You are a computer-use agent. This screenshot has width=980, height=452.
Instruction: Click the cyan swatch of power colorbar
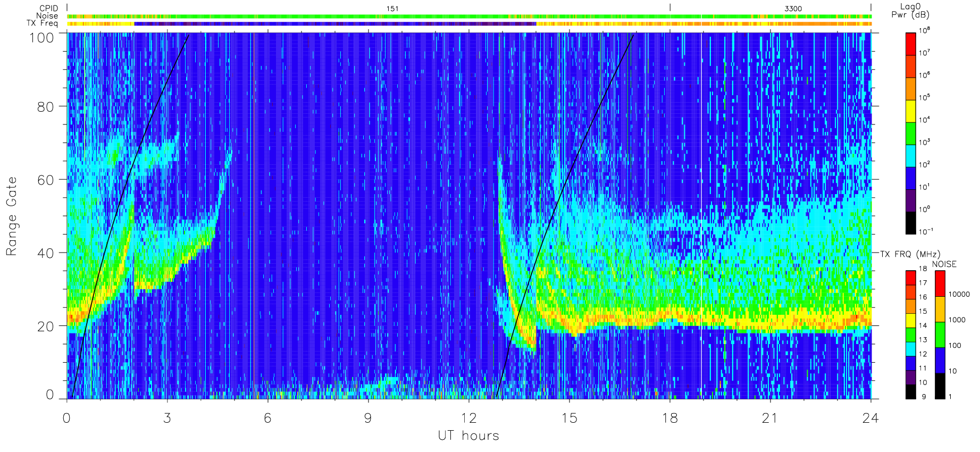coord(910,156)
